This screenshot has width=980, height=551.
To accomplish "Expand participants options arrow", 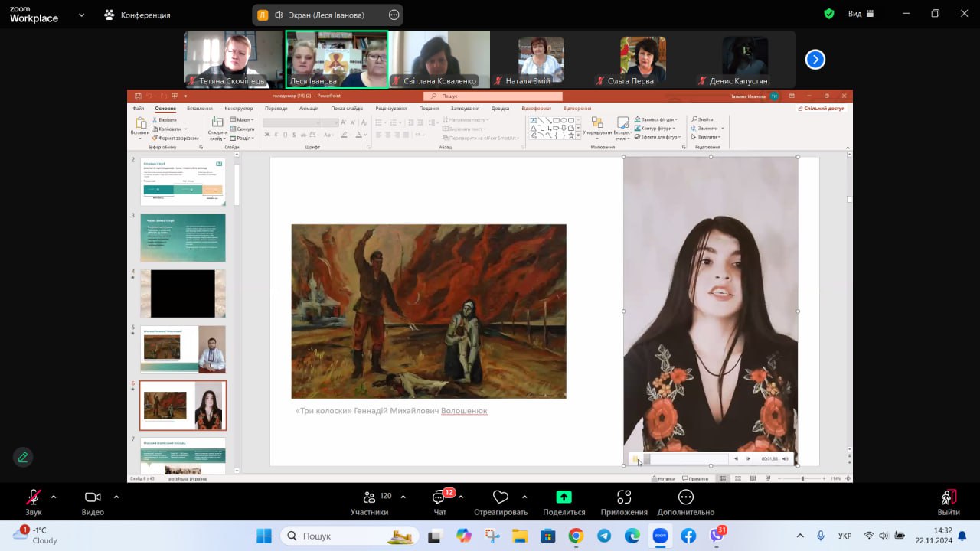I will point(403,497).
